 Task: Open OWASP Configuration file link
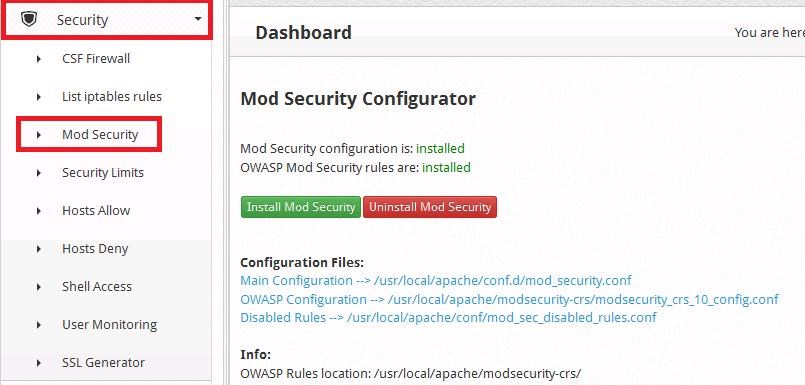509,299
